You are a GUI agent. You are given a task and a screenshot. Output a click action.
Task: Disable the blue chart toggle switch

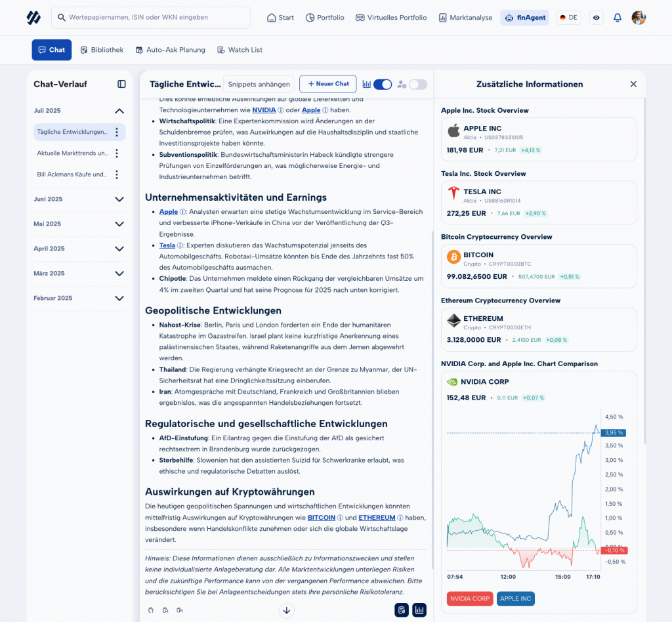(383, 85)
